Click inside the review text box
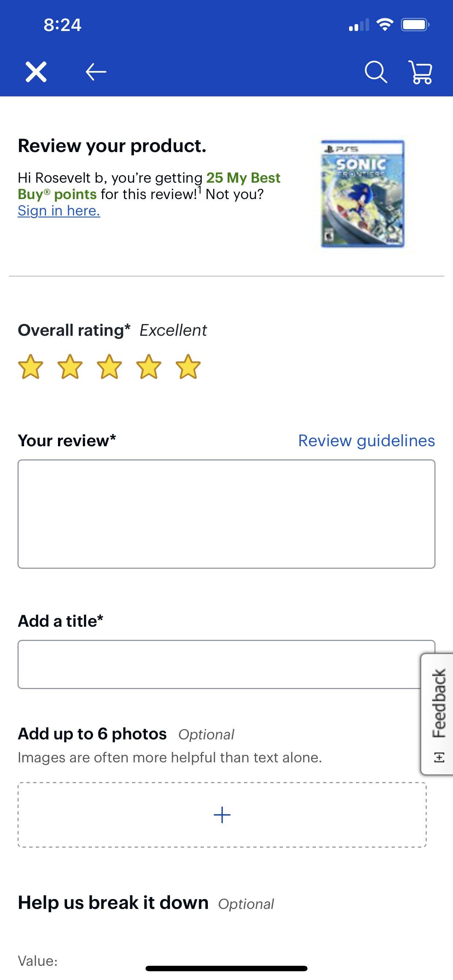The image size is (453, 980). pyautogui.click(x=226, y=514)
